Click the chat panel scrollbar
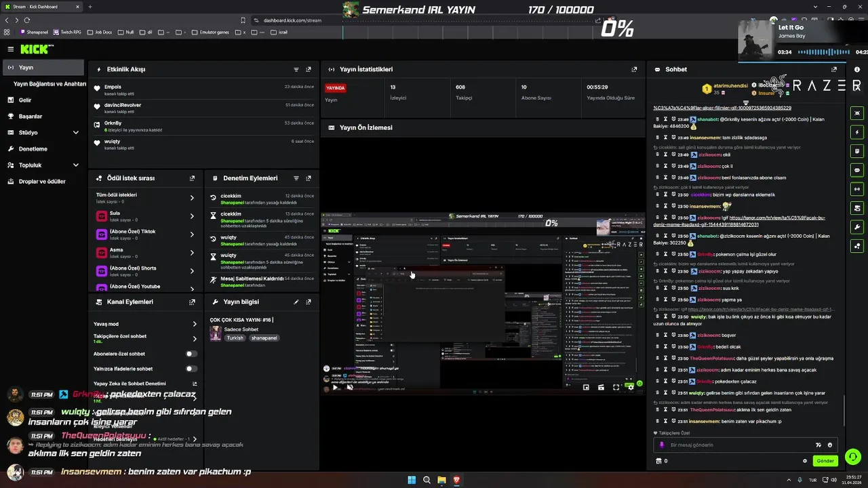 844,409
